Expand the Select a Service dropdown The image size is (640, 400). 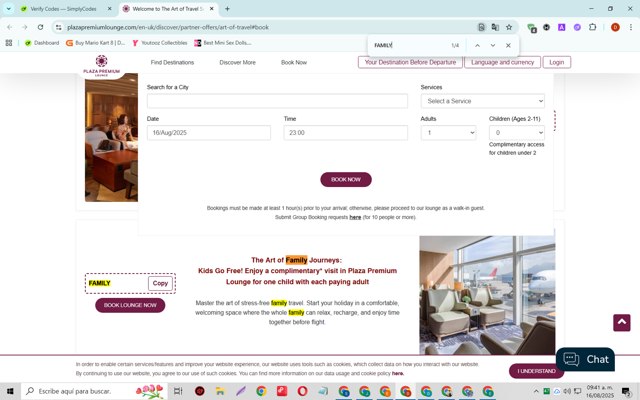[483, 101]
